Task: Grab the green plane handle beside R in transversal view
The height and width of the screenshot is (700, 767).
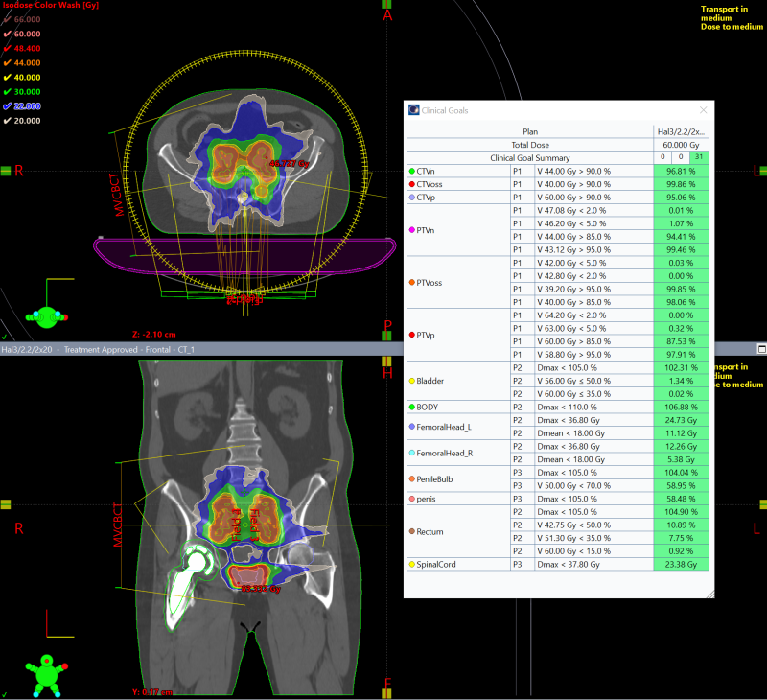Action: [x=6, y=172]
